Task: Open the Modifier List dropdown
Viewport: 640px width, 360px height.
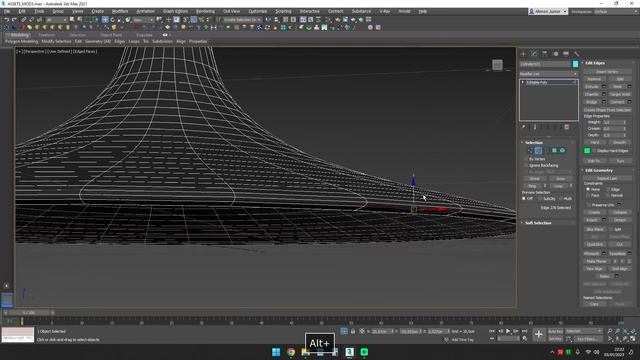Action: (x=549, y=74)
